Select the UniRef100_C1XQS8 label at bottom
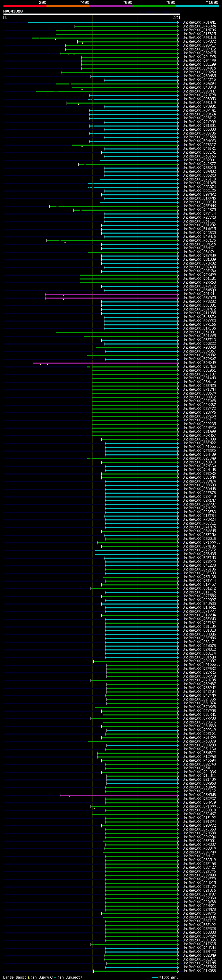The image size is (222, 980). click(199, 971)
